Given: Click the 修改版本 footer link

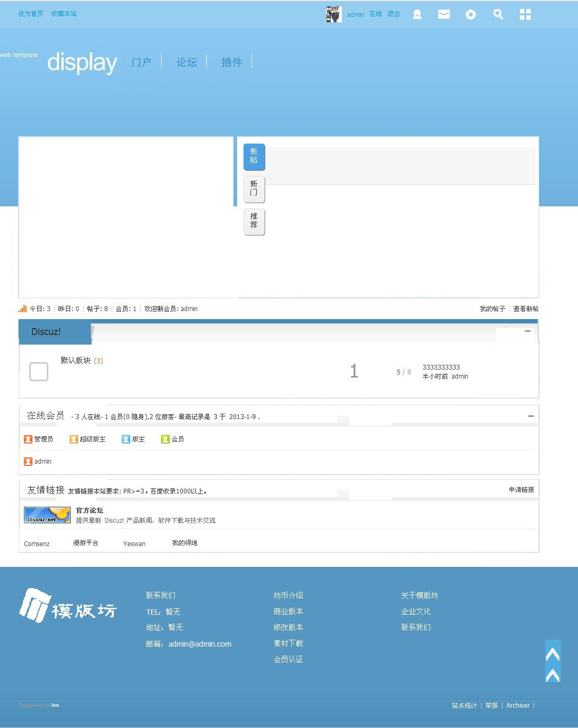Looking at the screenshot, I should [288, 627].
